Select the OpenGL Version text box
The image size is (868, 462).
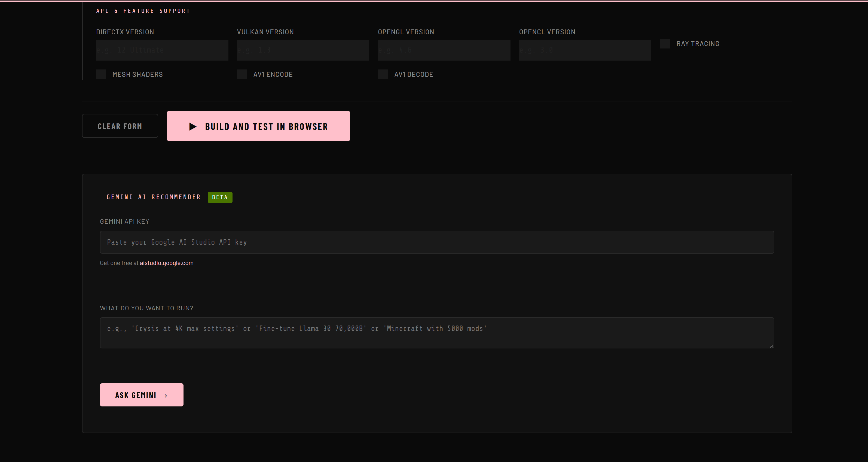coord(444,50)
